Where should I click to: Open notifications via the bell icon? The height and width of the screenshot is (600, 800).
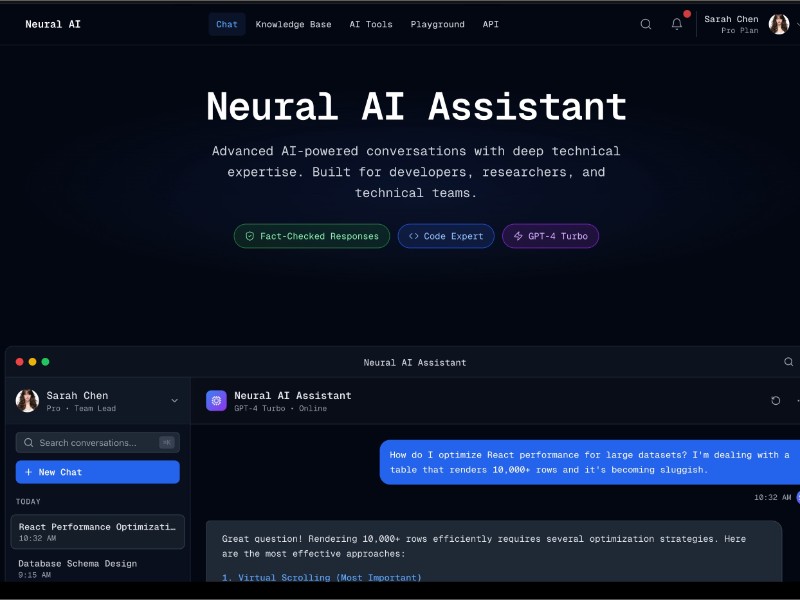[x=677, y=24]
